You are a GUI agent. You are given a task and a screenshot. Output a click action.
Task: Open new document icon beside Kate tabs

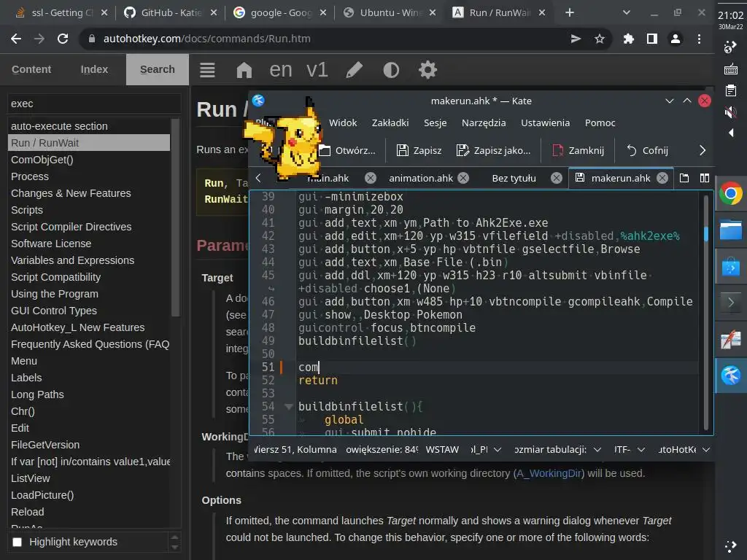pyautogui.click(x=684, y=178)
